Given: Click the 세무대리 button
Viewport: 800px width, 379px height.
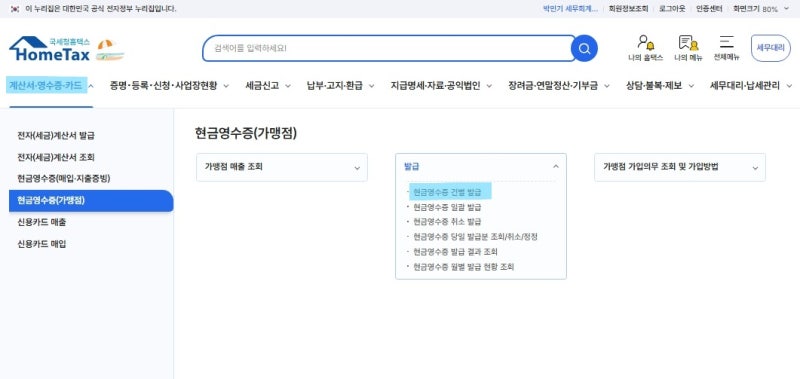Looking at the screenshot, I should [x=770, y=48].
